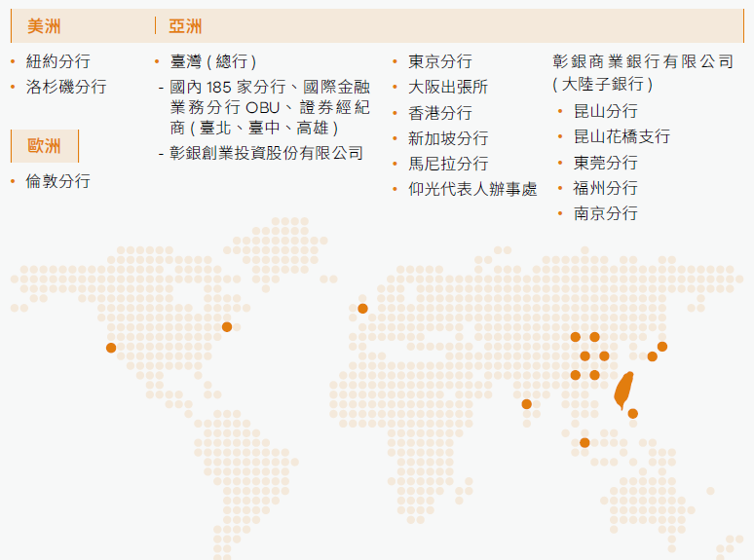The height and width of the screenshot is (560, 754).
Task: Select the 昆山花橋支行 entry
Action: 622,136
